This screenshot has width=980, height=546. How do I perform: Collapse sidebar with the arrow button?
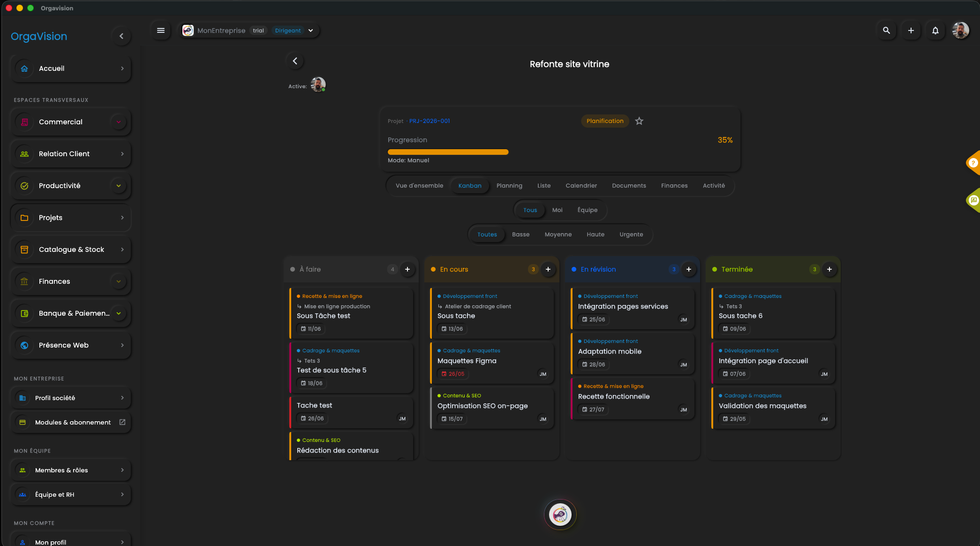[x=121, y=36]
